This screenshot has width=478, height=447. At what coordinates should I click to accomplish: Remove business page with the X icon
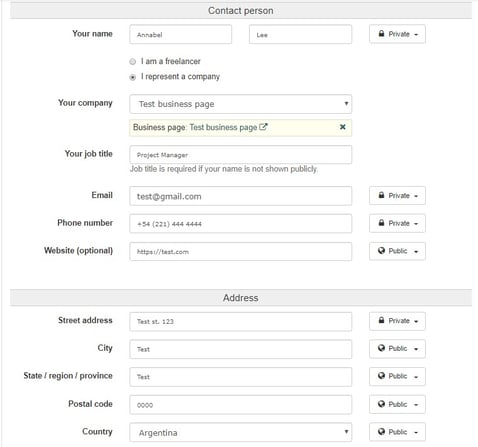pyautogui.click(x=342, y=127)
